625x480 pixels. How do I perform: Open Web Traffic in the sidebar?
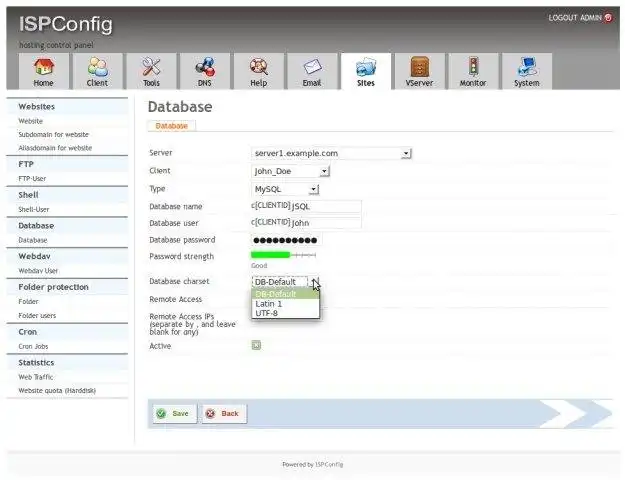coord(35,377)
